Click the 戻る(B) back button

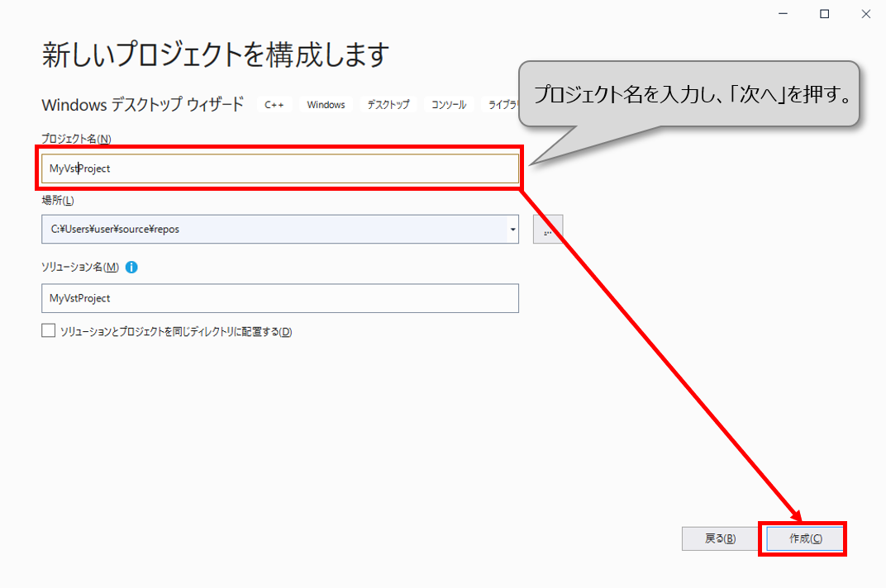[720, 538]
